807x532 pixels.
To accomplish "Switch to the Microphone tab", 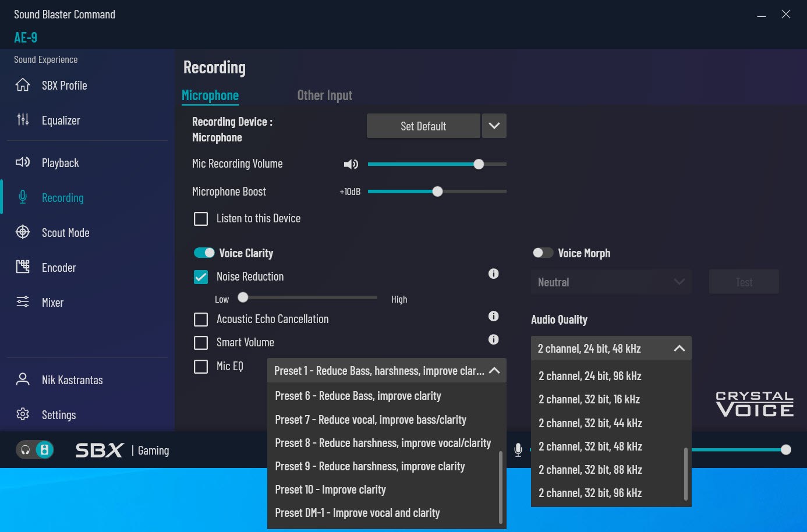I will pyautogui.click(x=210, y=95).
